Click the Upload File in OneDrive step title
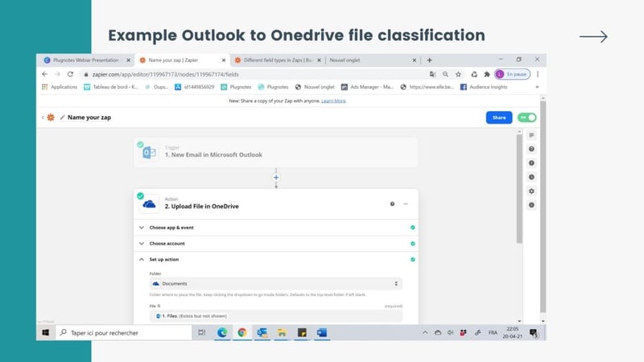This screenshot has height=362, width=644. [202, 207]
